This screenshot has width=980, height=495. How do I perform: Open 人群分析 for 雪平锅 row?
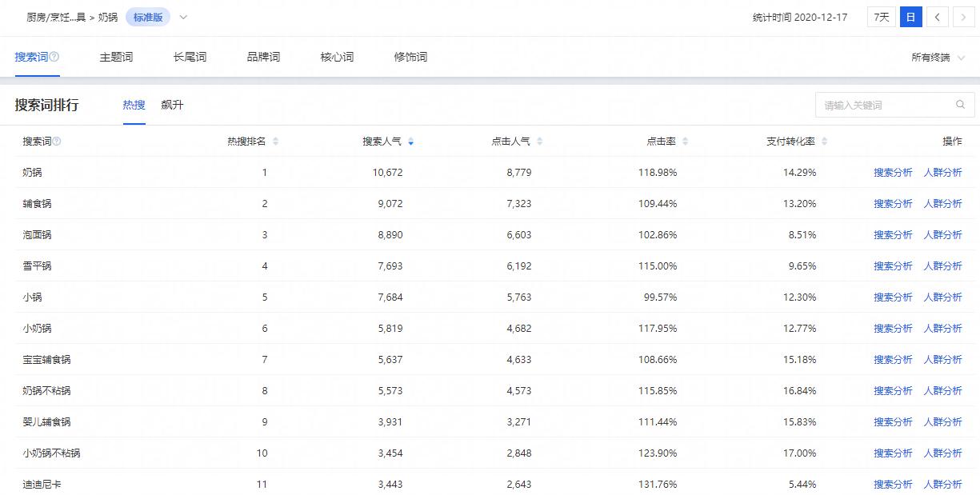[942, 266]
